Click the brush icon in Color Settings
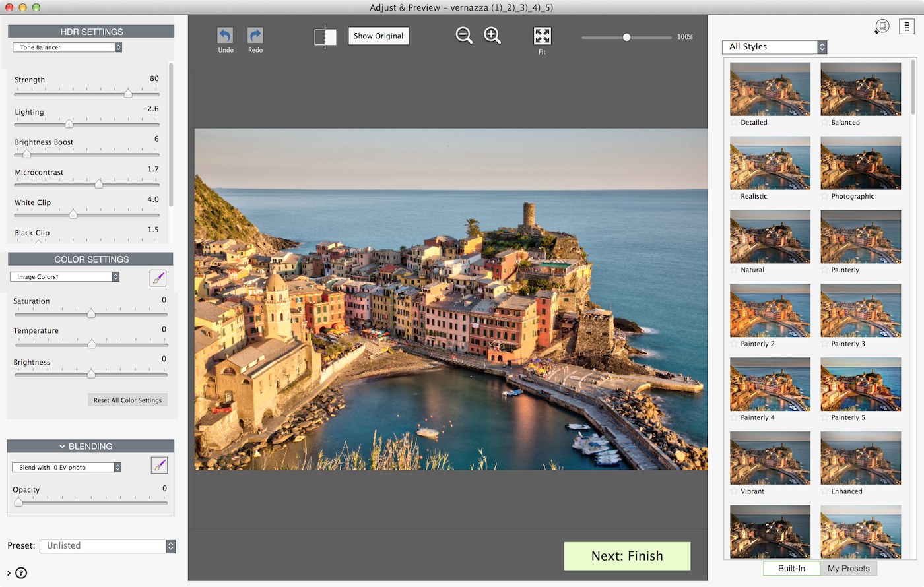924x587 pixels. pyautogui.click(x=158, y=278)
